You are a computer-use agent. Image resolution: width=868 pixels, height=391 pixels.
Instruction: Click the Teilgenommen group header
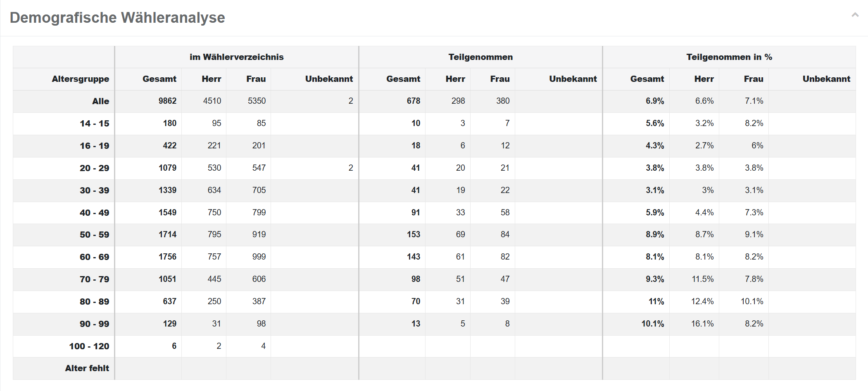(x=480, y=57)
